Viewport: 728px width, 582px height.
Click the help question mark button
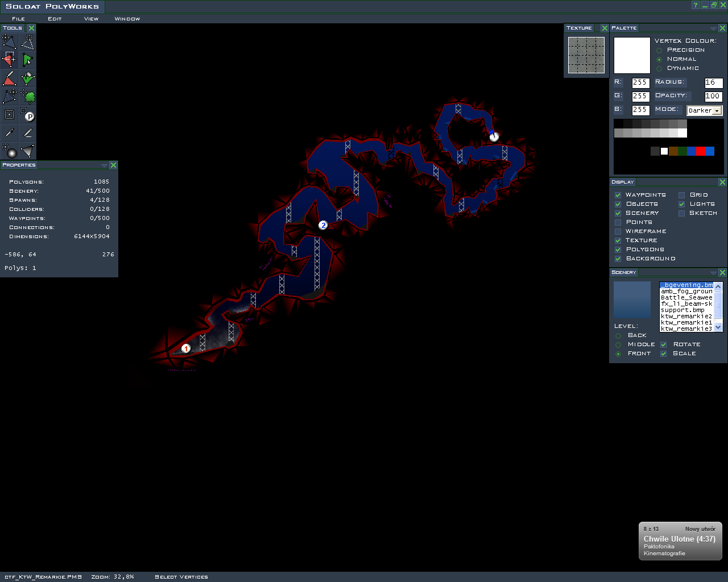click(x=695, y=5)
